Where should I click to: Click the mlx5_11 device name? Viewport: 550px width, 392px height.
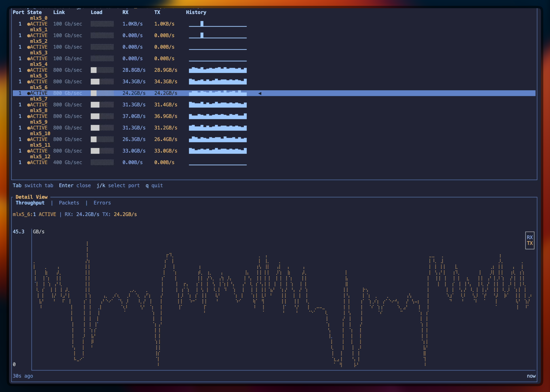pos(40,145)
